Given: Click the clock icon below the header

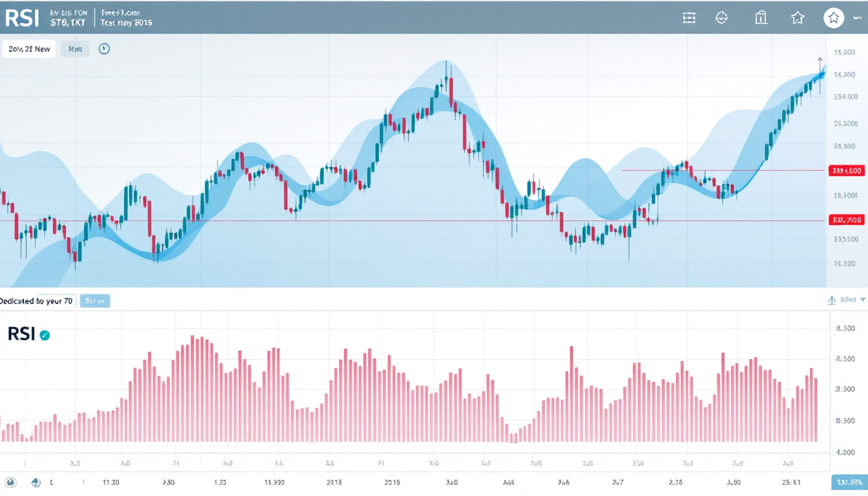Looking at the screenshot, I should pyautogui.click(x=104, y=49).
